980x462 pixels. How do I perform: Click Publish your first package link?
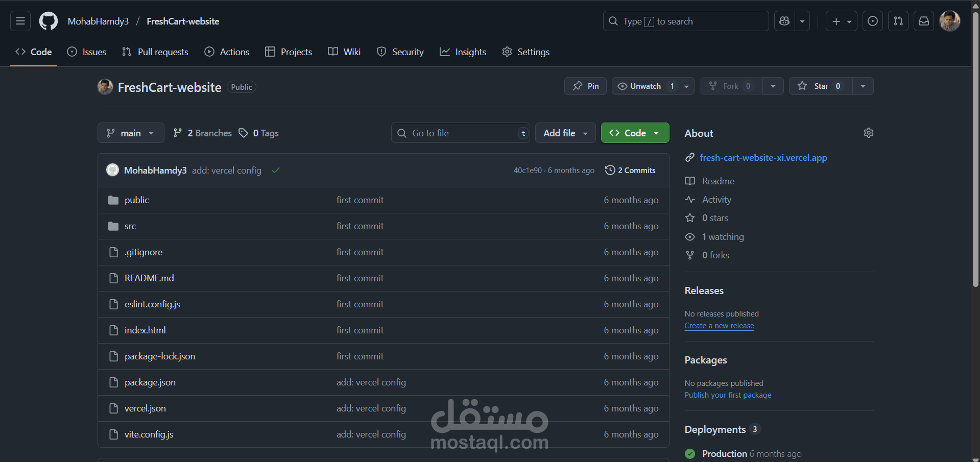point(728,395)
